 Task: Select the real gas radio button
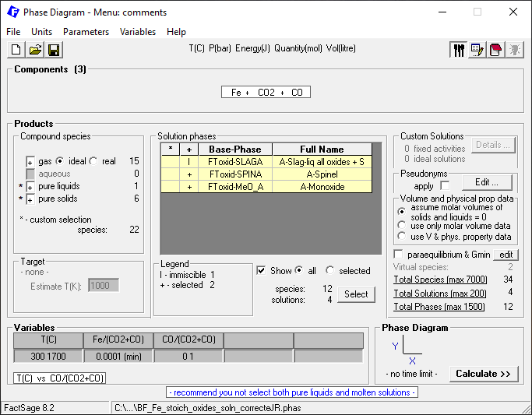tap(93, 161)
